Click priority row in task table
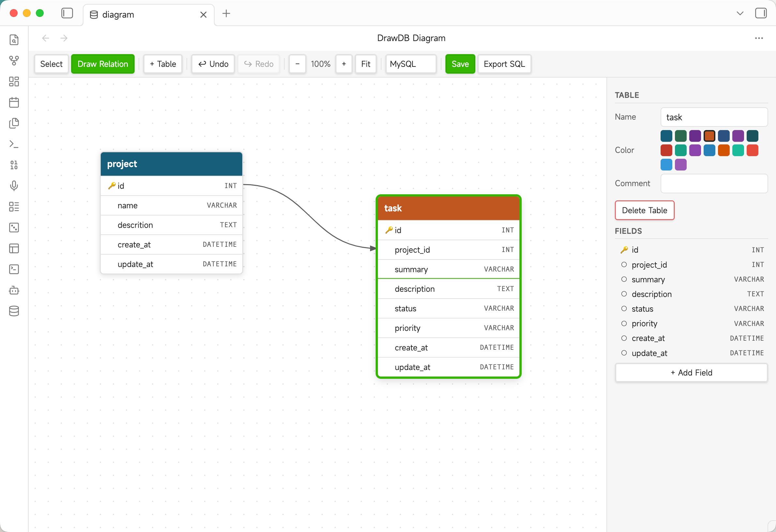 click(448, 328)
